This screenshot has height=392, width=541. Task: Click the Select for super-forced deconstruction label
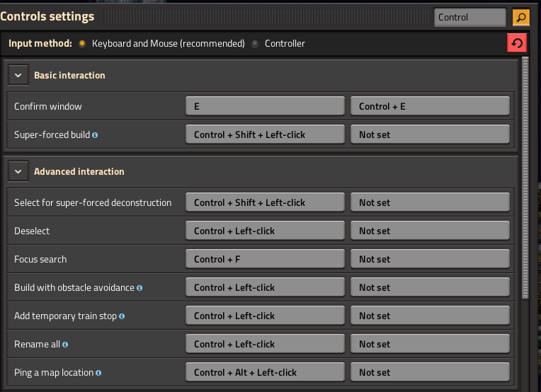pos(93,202)
